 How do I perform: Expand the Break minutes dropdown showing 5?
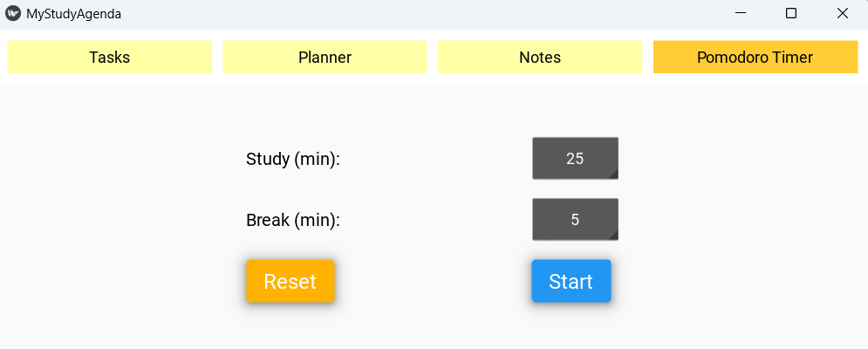click(x=574, y=220)
